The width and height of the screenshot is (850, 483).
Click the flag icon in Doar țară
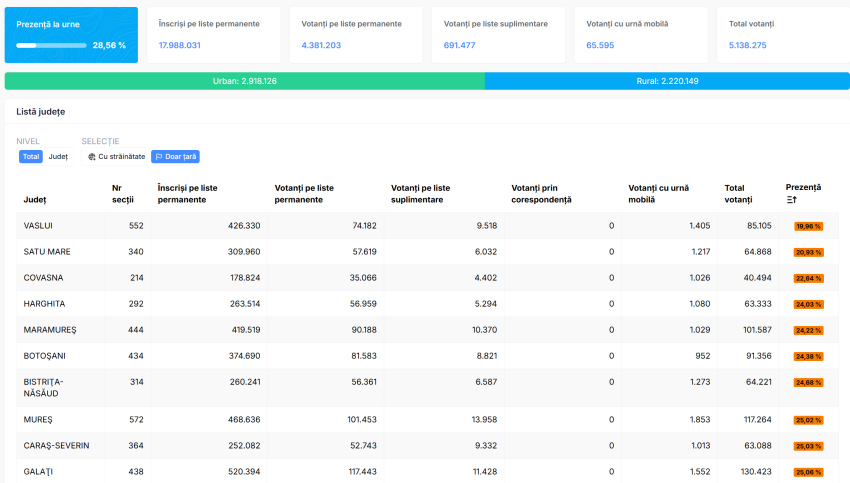[x=159, y=157]
